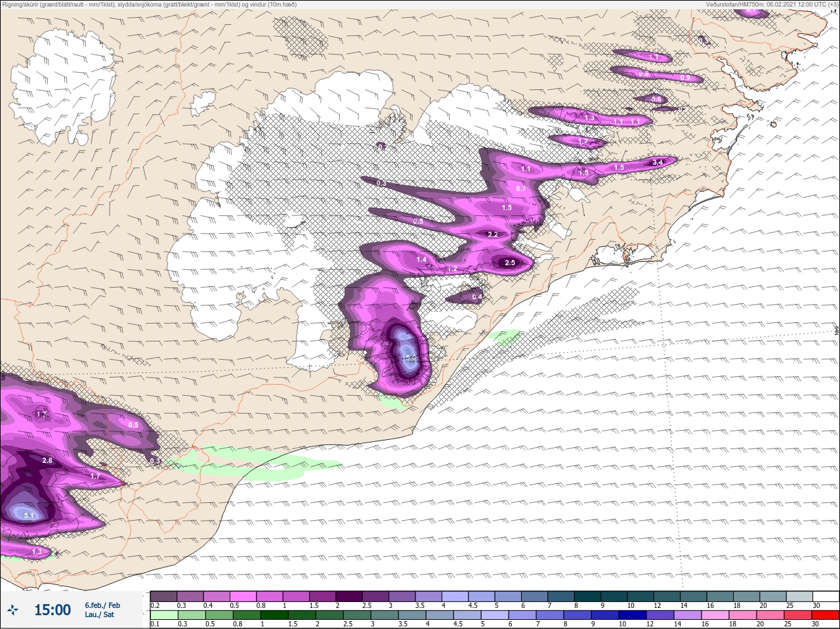Screen dimensions: 840x629
Task: Pick the lower legend dark green swatch at 1
Action: click(x=274, y=615)
